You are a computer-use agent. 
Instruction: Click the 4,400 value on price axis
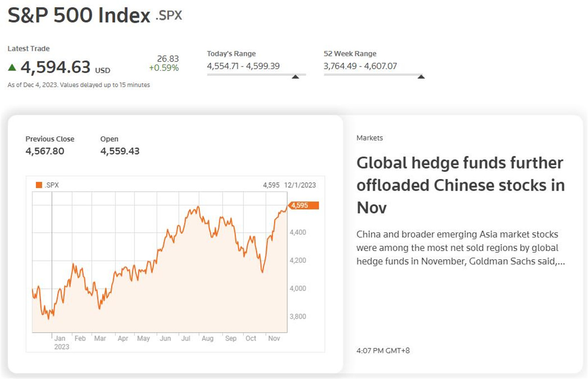click(x=298, y=232)
